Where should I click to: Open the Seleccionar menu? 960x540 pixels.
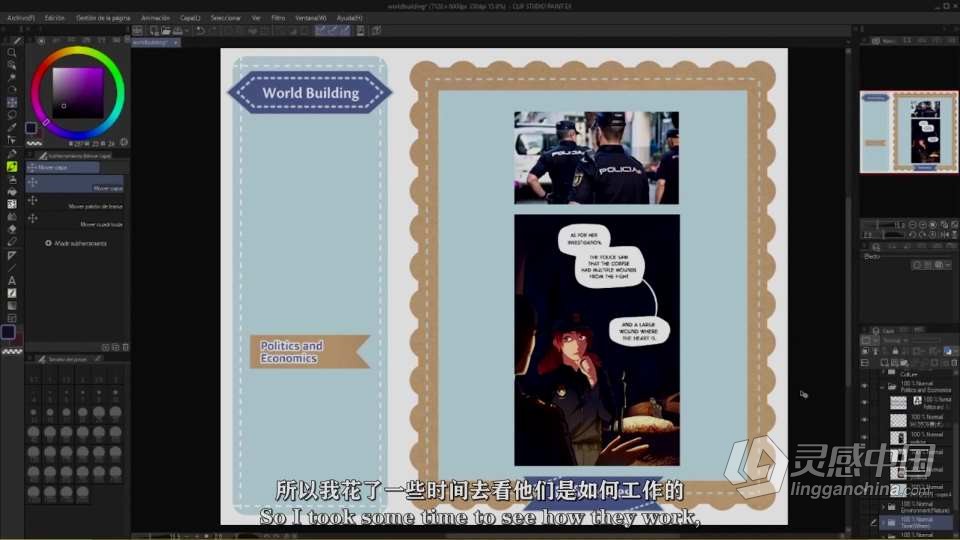[226, 18]
